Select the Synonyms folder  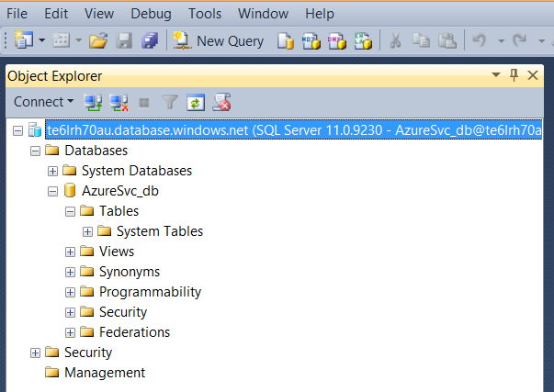coord(130,272)
